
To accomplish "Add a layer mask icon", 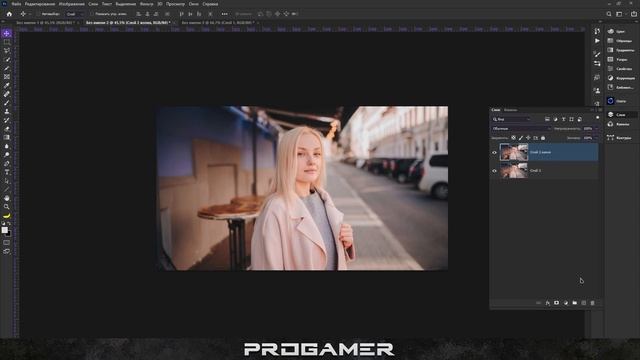I will coord(556,303).
